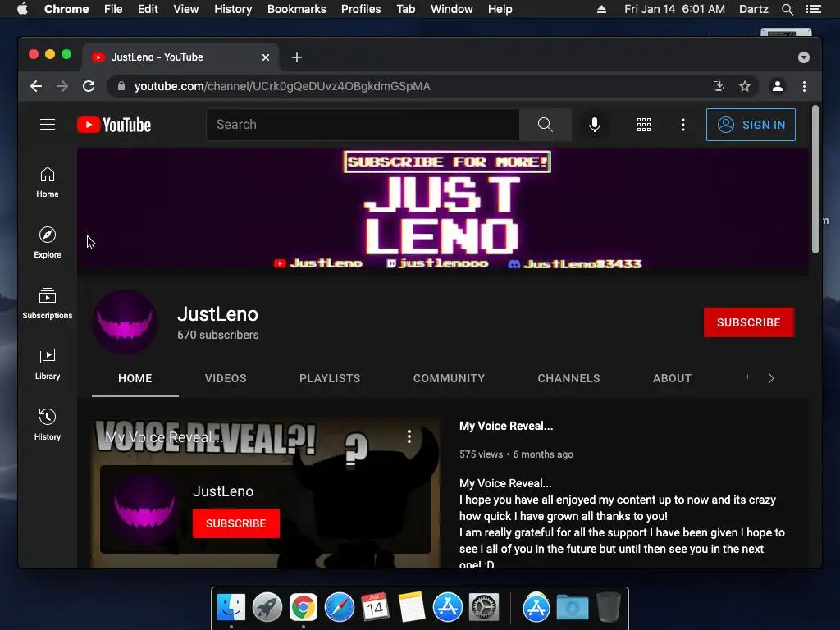Open the tab search dropdown arrow
Image resolution: width=840 pixels, height=630 pixels.
804,57
